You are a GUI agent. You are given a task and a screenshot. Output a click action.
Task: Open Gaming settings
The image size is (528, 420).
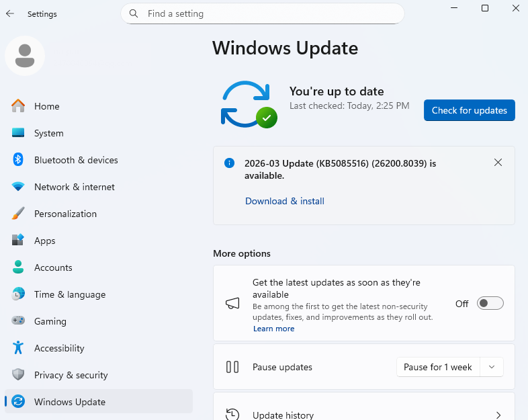99,321
